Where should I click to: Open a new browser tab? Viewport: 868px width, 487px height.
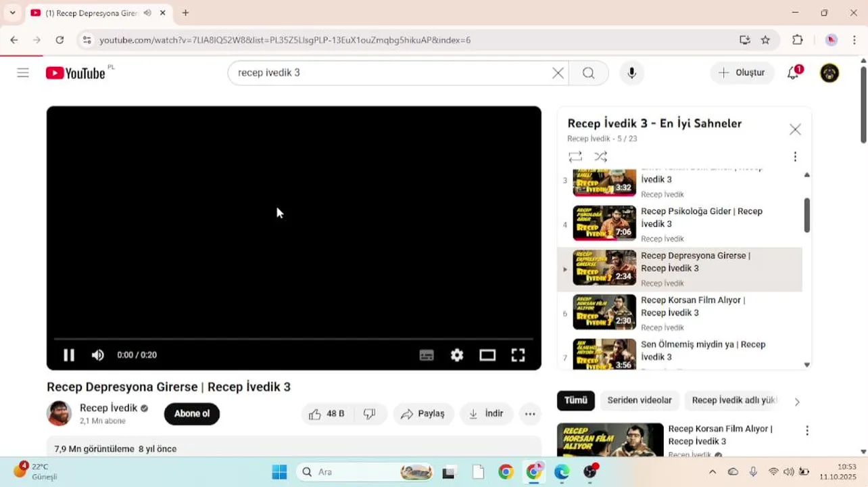coord(186,13)
